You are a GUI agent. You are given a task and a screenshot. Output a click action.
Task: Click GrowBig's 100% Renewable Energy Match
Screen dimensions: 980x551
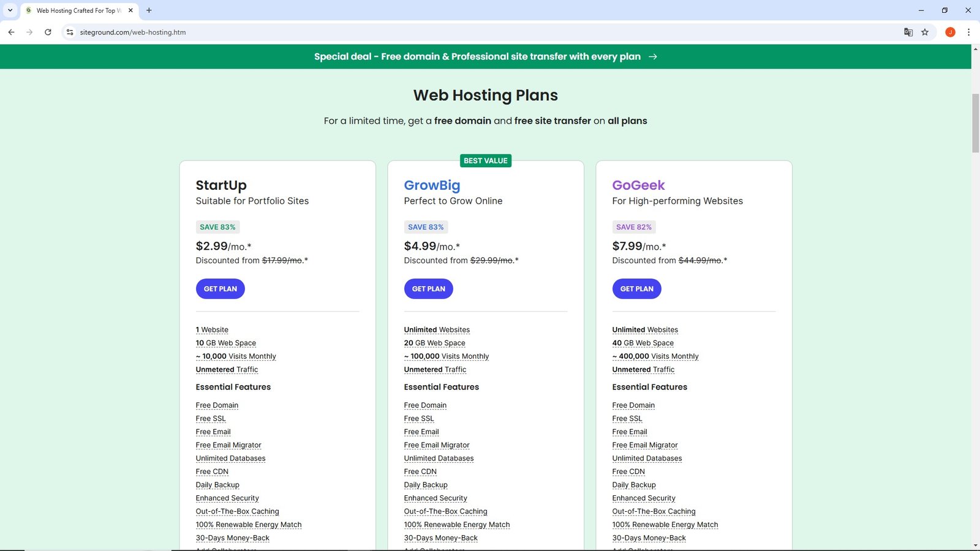[x=457, y=525]
